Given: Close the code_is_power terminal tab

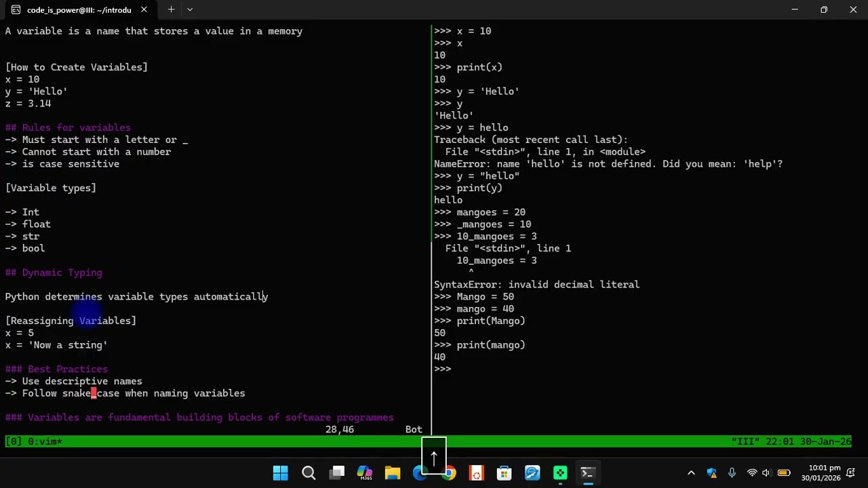Looking at the screenshot, I should (x=144, y=9).
